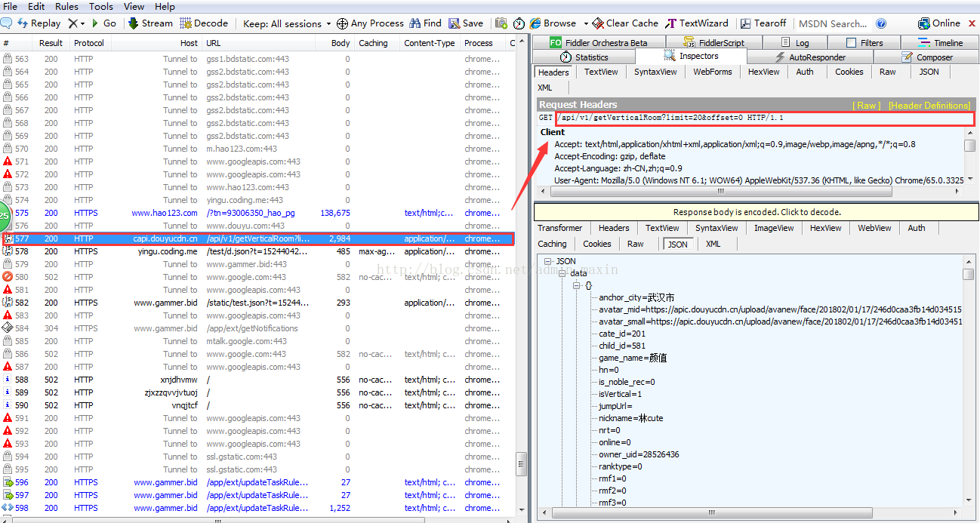Image resolution: width=980 pixels, height=523 pixels.
Task: Open the Log tab
Action: [795, 43]
